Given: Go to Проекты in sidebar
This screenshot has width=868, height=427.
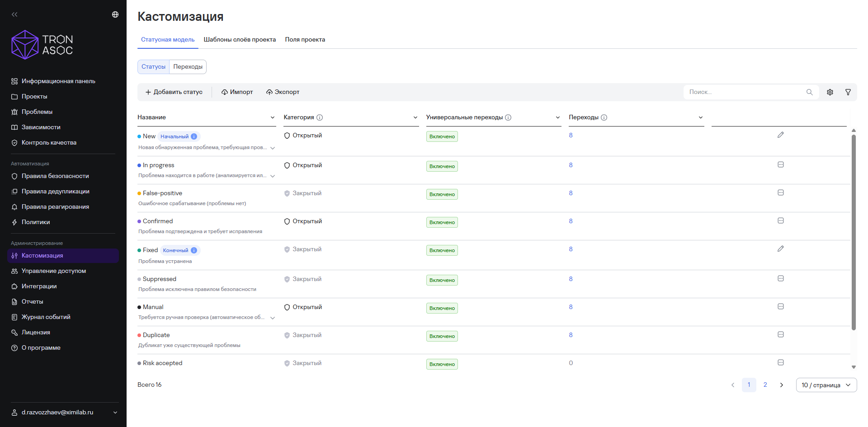Looking at the screenshot, I should point(34,97).
